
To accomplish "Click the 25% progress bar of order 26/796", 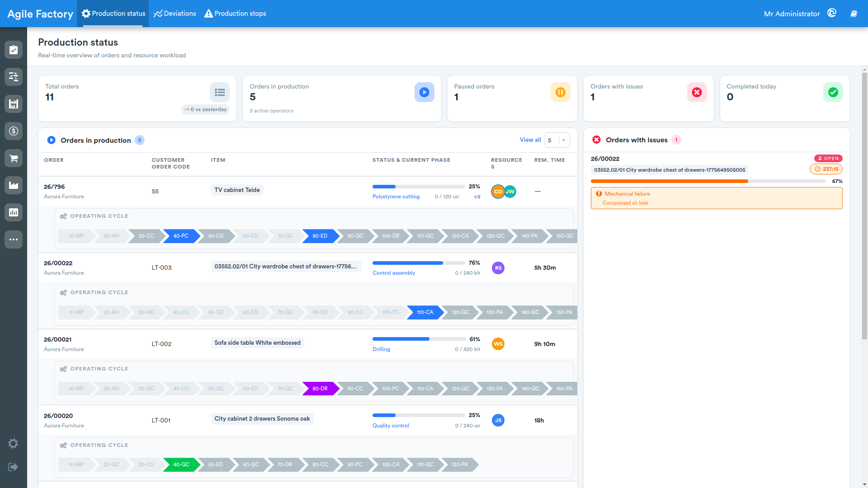I will (419, 187).
